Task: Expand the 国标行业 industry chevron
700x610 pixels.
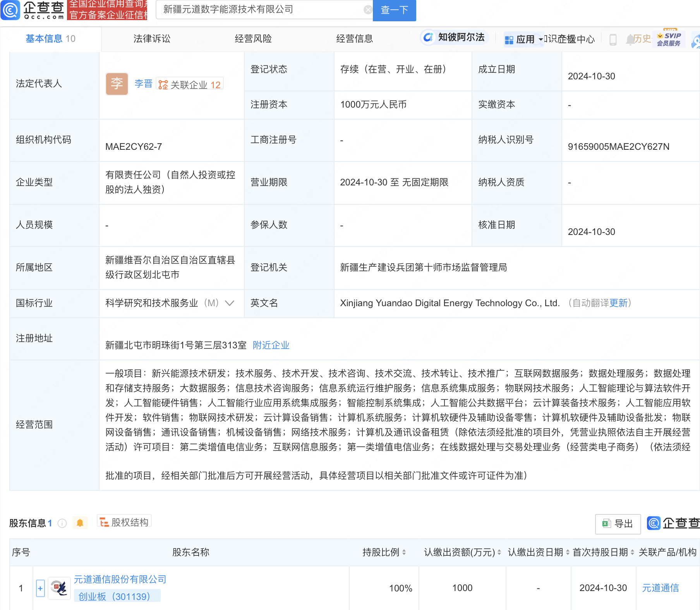Action: click(230, 303)
